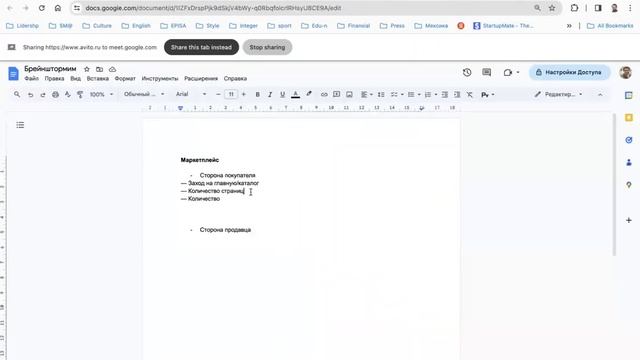Image resolution: width=640 pixels, height=360 pixels.
Task: Star the Брейншторми document
Action: [87, 69]
